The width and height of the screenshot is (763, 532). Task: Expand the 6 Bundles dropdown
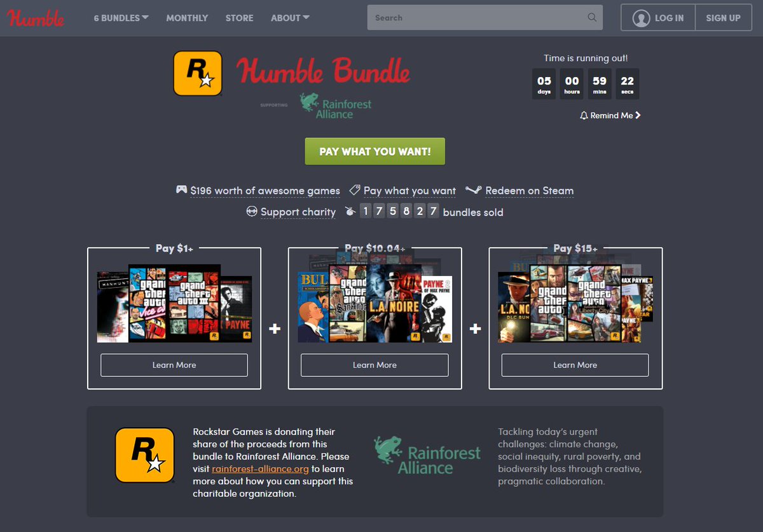pyautogui.click(x=121, y=18)
